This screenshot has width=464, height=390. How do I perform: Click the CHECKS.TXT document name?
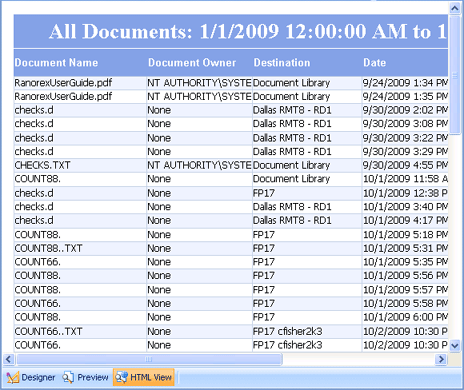click(42, 165)
